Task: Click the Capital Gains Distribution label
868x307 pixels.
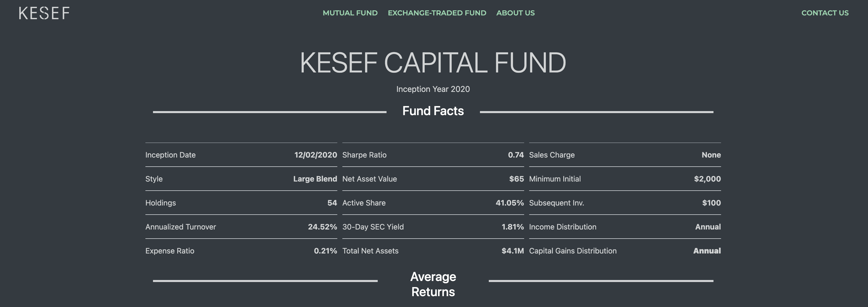Action: coord(573,251)
